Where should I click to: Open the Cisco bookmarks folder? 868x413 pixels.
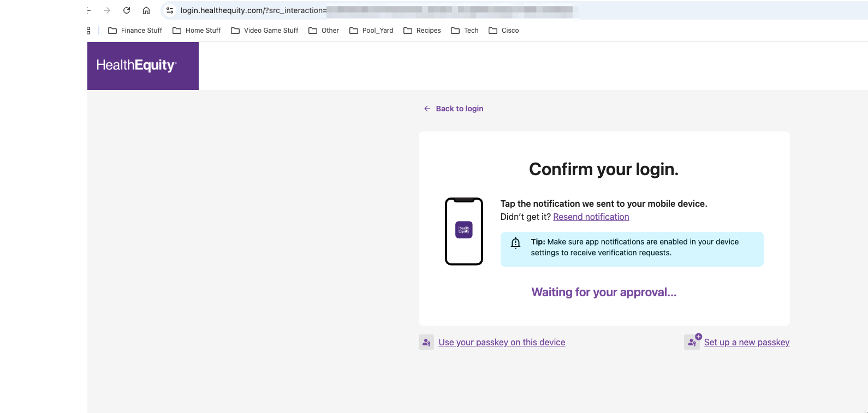click(x=504, y=31)
